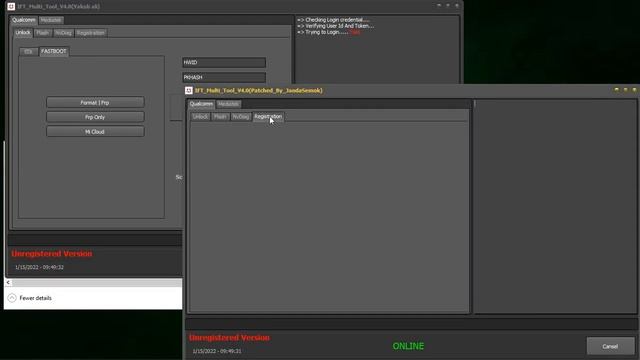Screen dimensions: 640x360
Task: Click left arrow of horizontal scrollbar
Action: tap(8, 282)
